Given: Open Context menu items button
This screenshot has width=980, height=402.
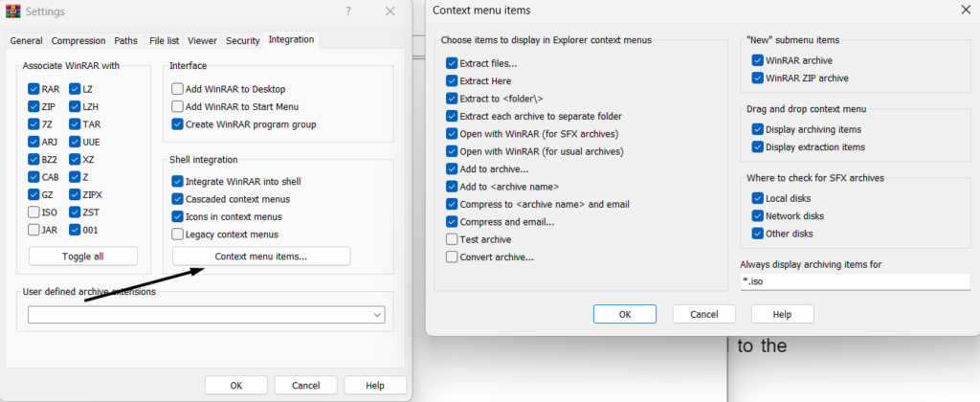Looking at the screenshot, I should coord(261,257).
